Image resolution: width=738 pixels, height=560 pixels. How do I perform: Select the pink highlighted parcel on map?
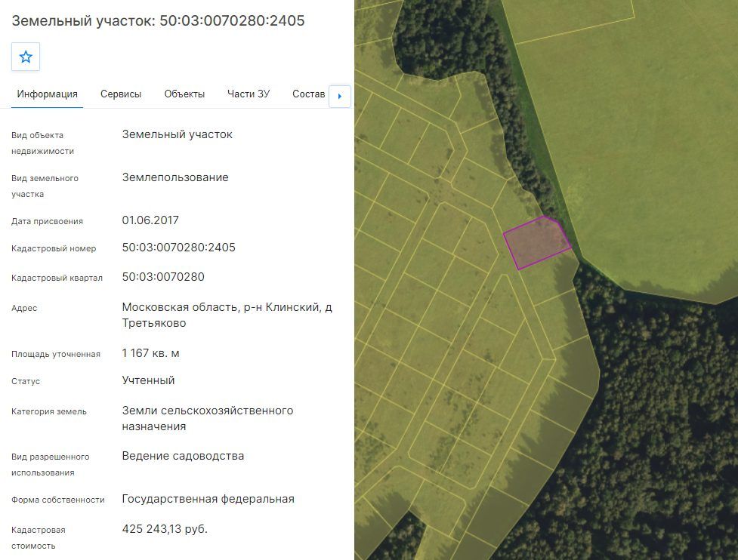[538, 242]
